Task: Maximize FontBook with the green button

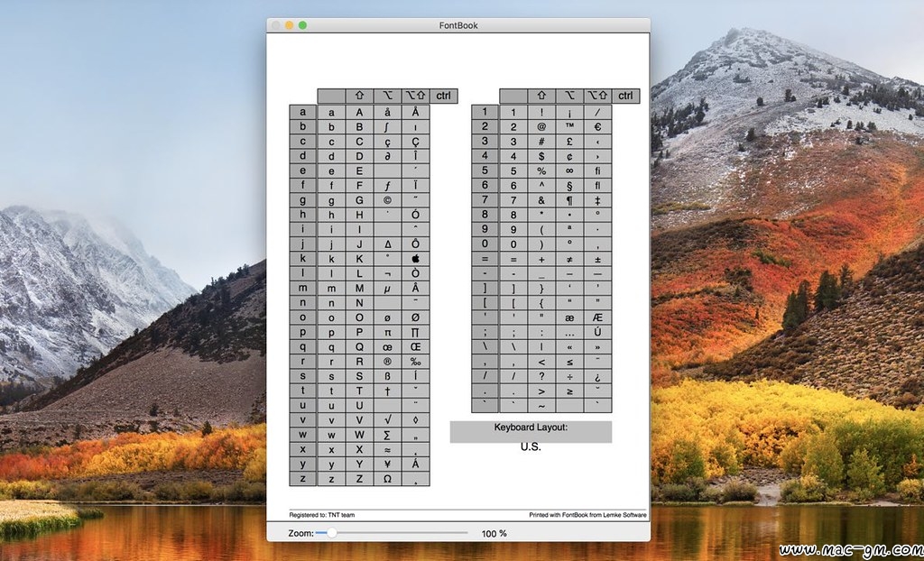Action: 302,25
